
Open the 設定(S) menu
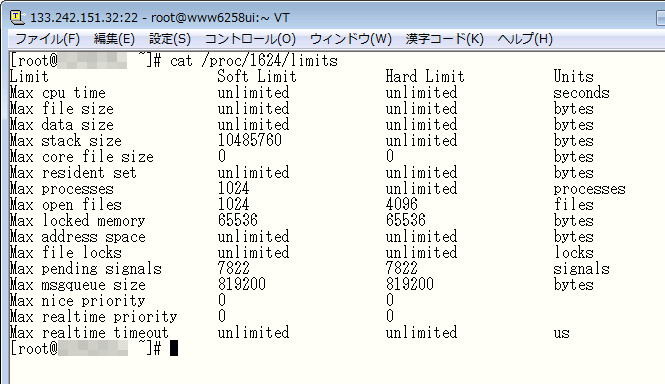click(x=170, y=39)
